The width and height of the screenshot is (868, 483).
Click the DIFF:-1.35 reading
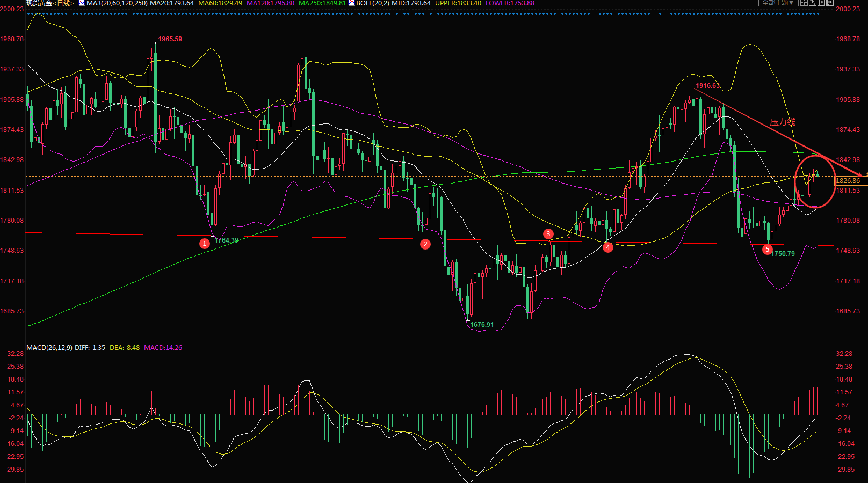[x=90, y=348]
